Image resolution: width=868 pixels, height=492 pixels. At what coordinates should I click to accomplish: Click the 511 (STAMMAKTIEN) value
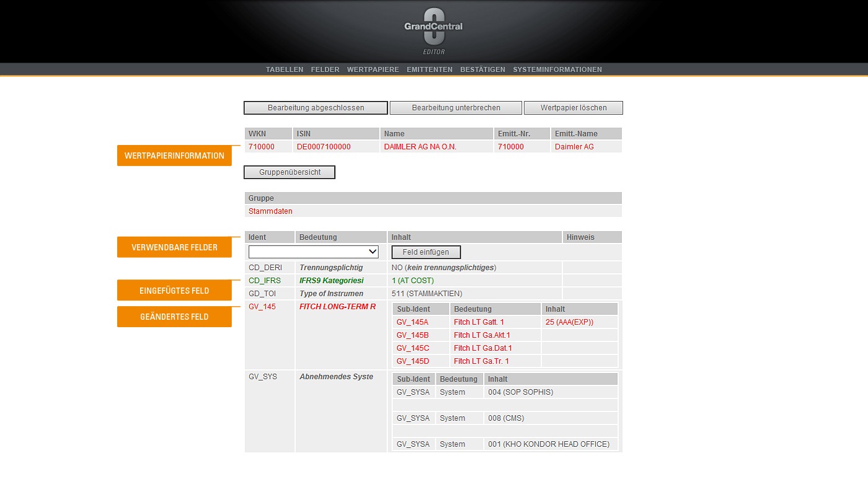(x=427, y=294)
